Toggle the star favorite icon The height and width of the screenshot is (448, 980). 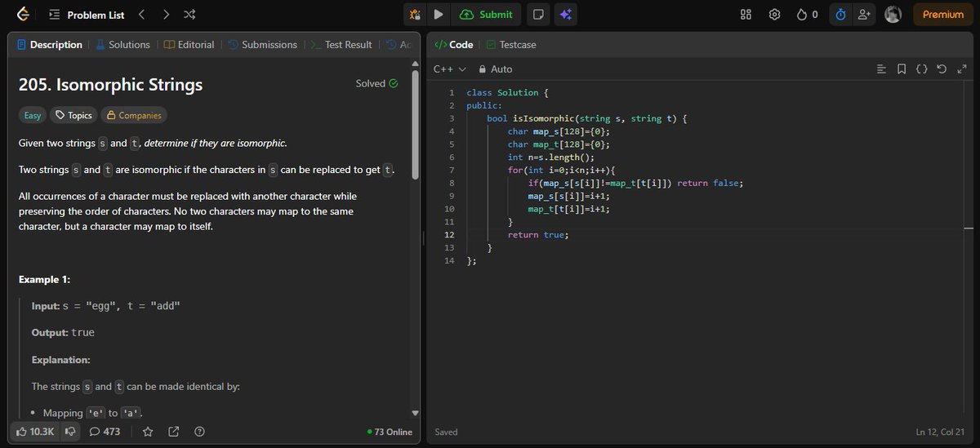pos(148,431)
